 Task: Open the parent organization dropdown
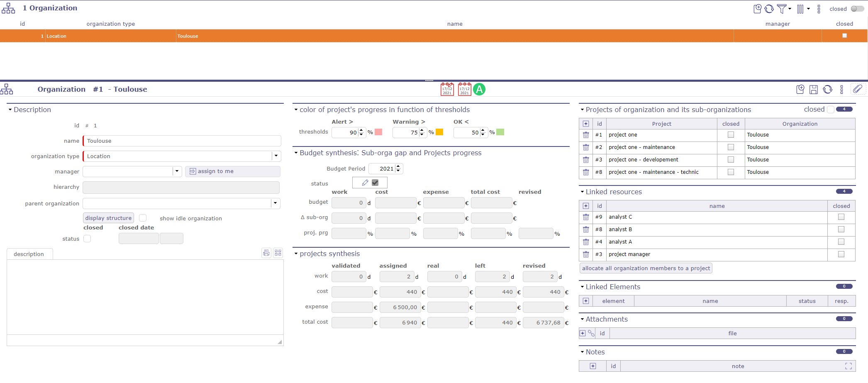click(x=276, y=203)
